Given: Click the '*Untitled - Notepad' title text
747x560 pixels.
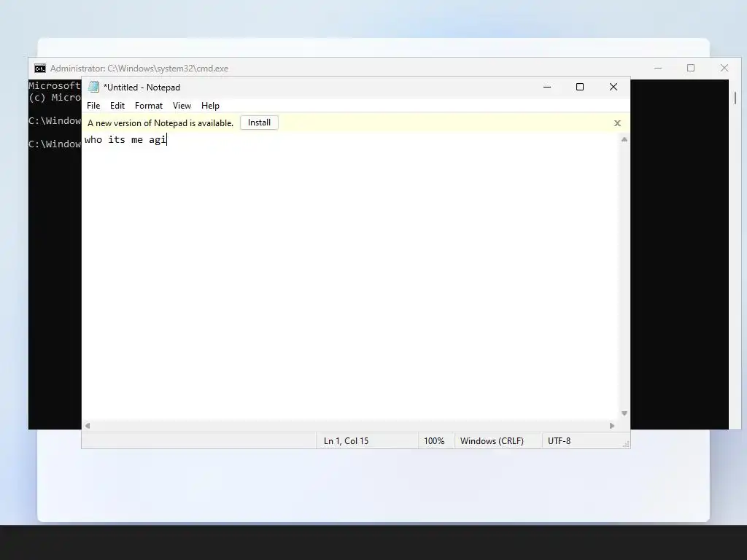Looking at the screenshot, I should pyautogui.click(x=142, y=87).
